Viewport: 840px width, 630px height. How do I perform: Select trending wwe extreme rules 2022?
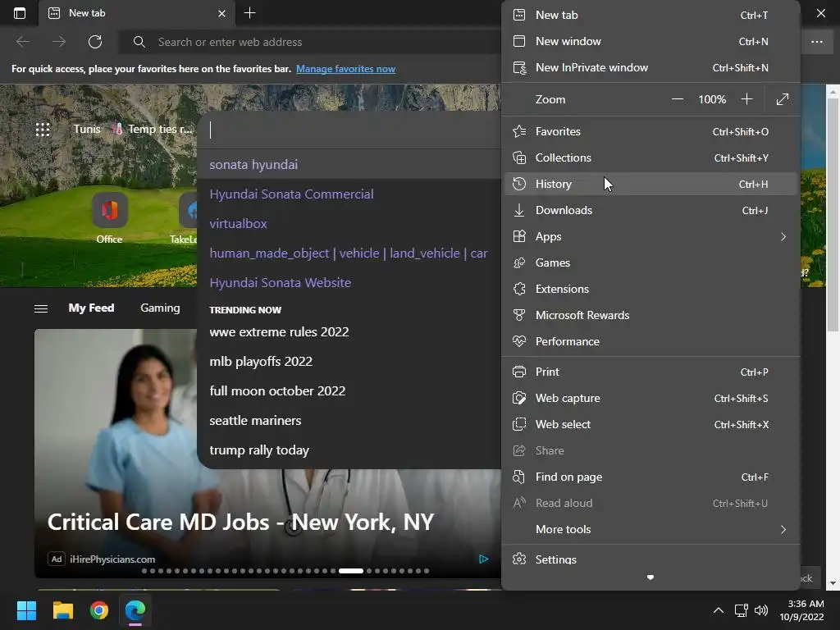click(349, 331)
